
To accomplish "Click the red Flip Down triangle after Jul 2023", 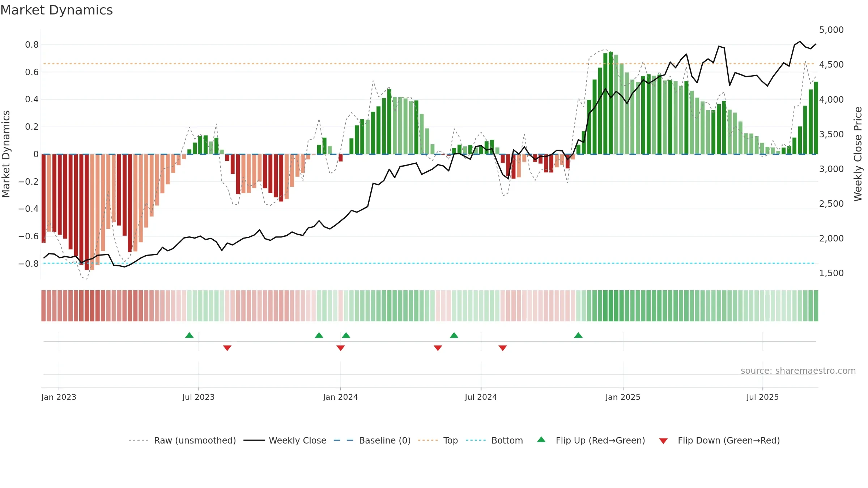I will [227, 348].
